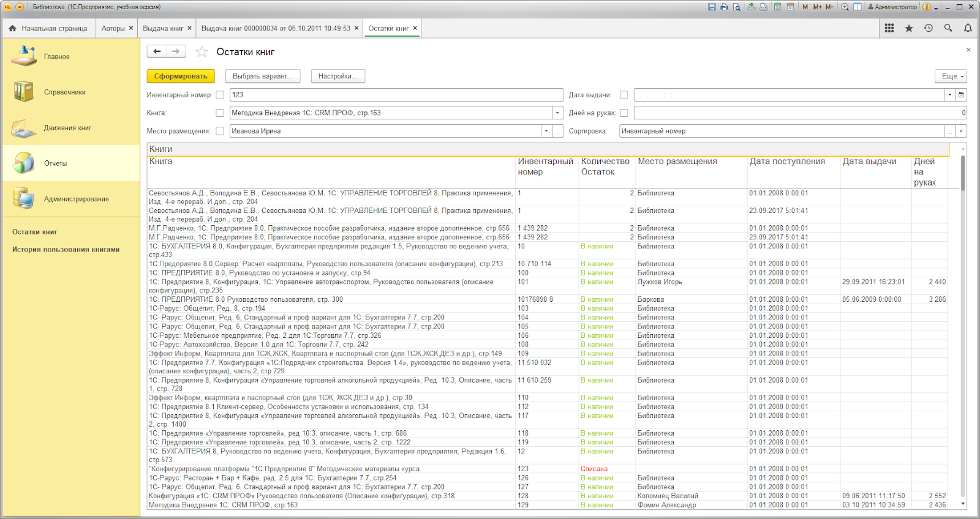Click the Get Link icon with green arrow
The image size is (980, 519).
tap(753, 7)
